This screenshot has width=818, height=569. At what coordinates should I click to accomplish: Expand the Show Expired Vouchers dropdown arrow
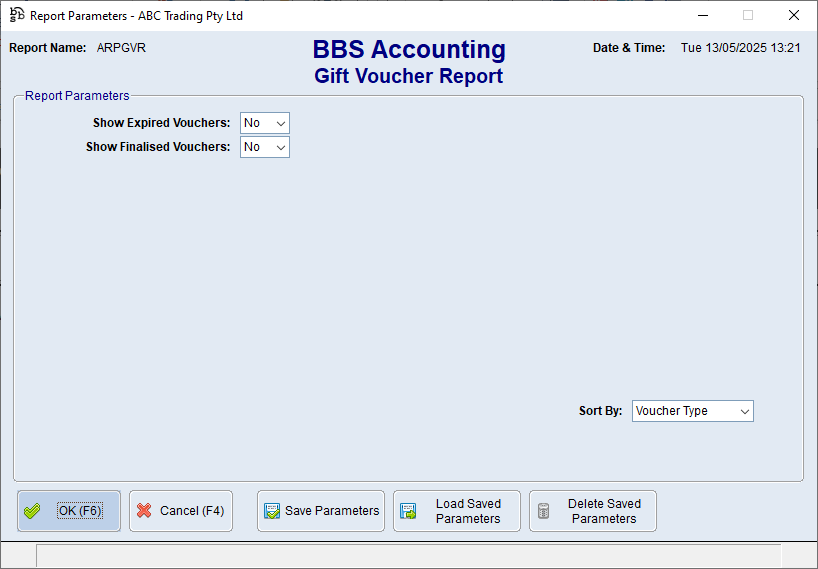(x=280, y=123)
